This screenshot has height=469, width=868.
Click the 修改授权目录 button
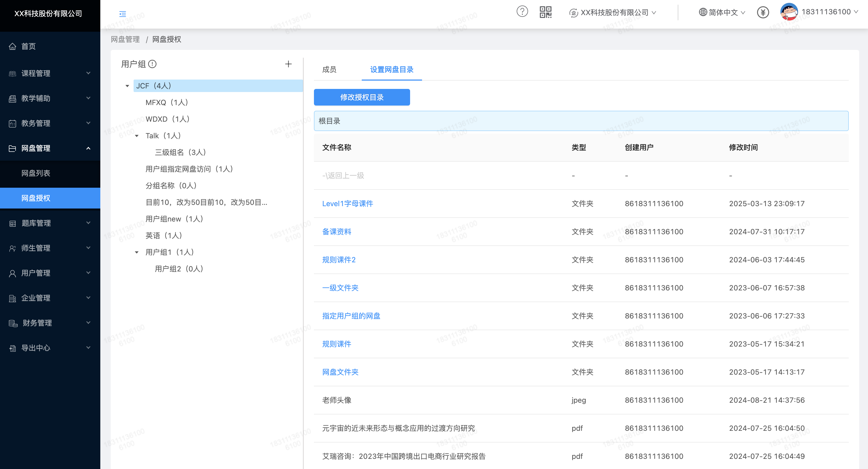(361, 97)
